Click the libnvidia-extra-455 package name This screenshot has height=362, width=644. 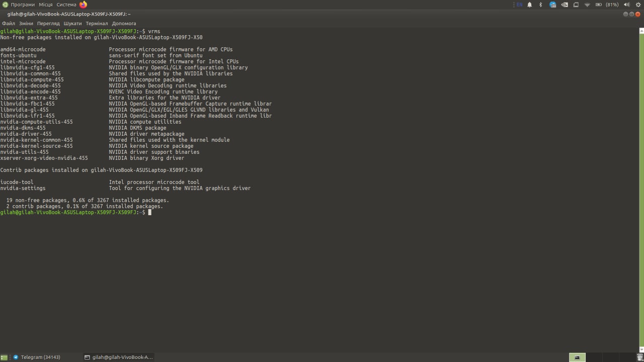point(29,98)
